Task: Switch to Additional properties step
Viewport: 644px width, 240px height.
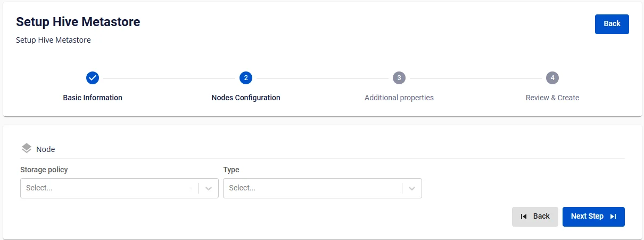Action: click(x=399, y=98)
